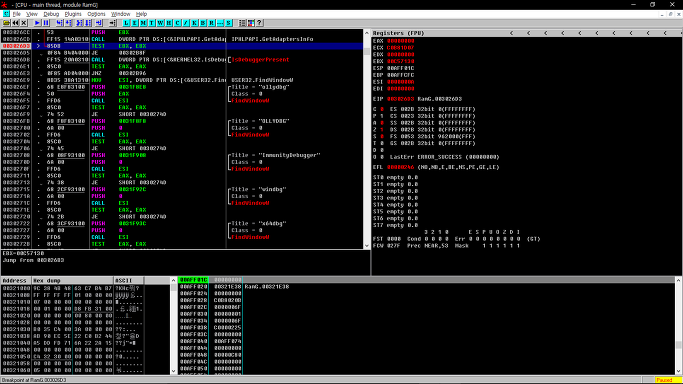Viewport: 683px width, 384px height.
Task: Pause execution with the pause icon
Action: tap(46, 23)
